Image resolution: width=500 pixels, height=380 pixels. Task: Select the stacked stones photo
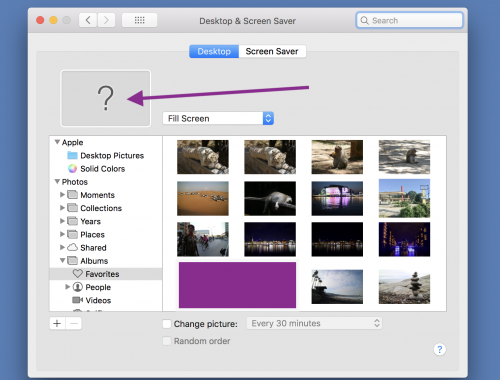click(x=404, y=287)
